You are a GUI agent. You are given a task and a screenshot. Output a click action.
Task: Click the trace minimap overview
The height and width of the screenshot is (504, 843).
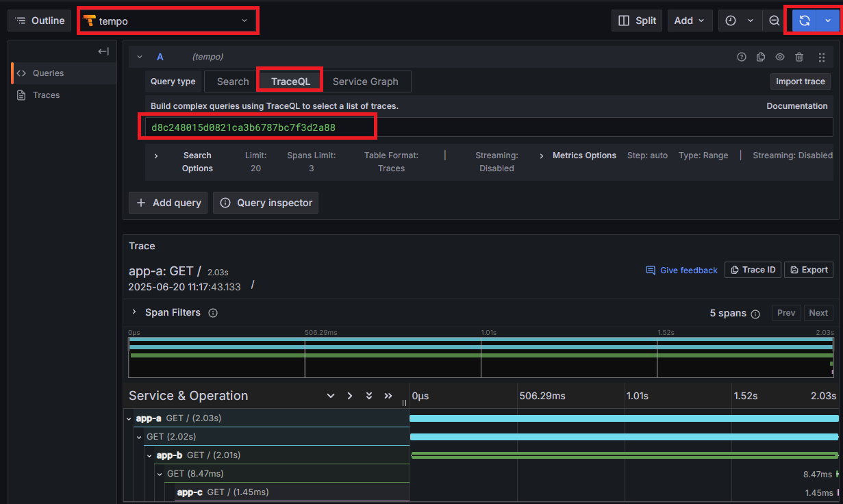pos(481,357)
